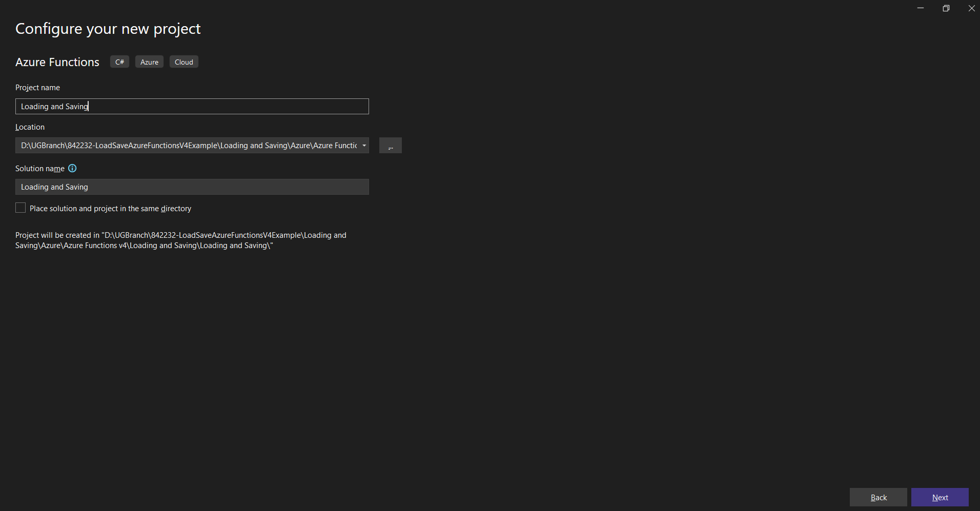Go Back to the previous page
Viewport: 980px width, 511px height.
[x=879, y=497]
